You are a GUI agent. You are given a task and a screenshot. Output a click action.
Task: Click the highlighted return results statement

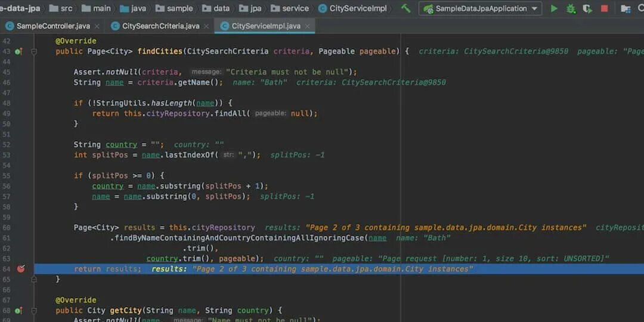click(x=107, y=269)
